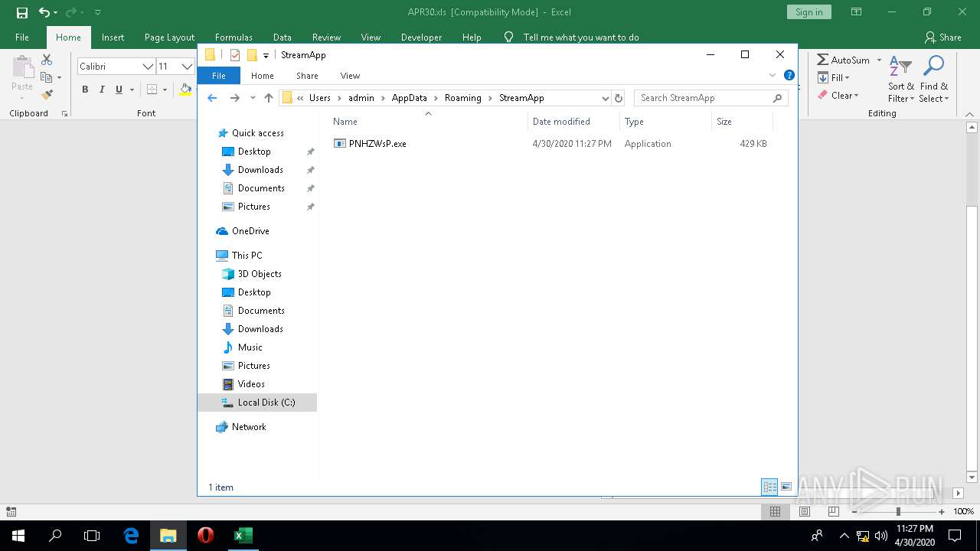Select This PC in navigation pane
Viewport: 980px width, 551px height.
247,256
